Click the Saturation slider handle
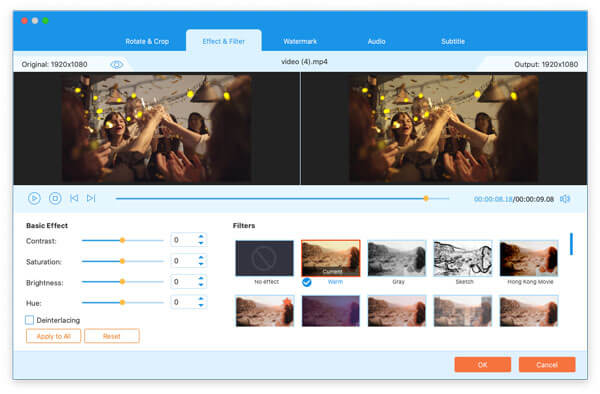 point(122,261)
